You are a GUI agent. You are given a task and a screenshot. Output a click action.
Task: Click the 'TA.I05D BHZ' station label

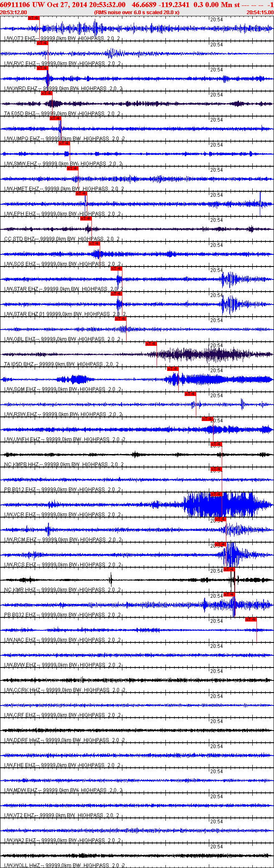pyautogui.click(x=20, y=364)
